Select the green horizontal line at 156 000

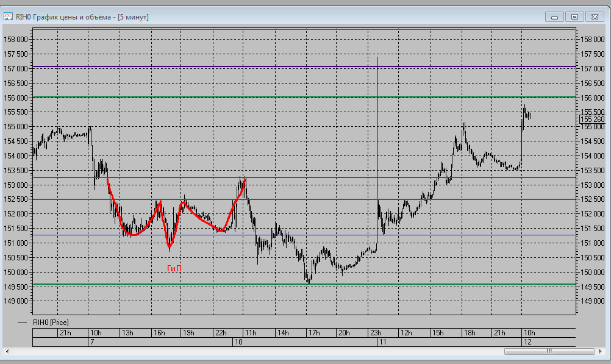coord(305,97)
